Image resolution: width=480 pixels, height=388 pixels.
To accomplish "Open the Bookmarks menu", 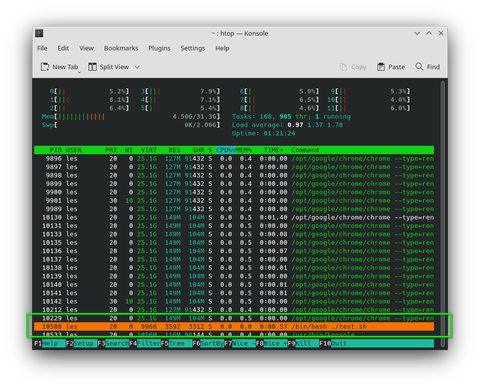I will pyautogui.click(x=121, y=48).
